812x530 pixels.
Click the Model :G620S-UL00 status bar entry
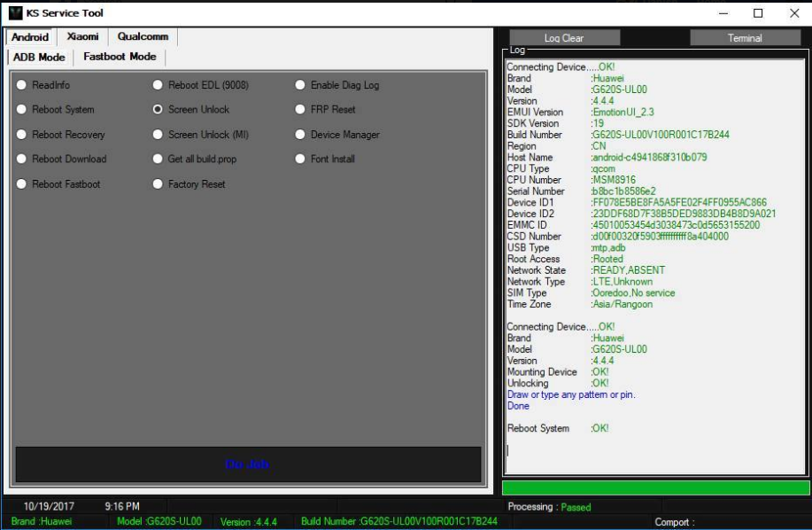[x=159, y=521]
